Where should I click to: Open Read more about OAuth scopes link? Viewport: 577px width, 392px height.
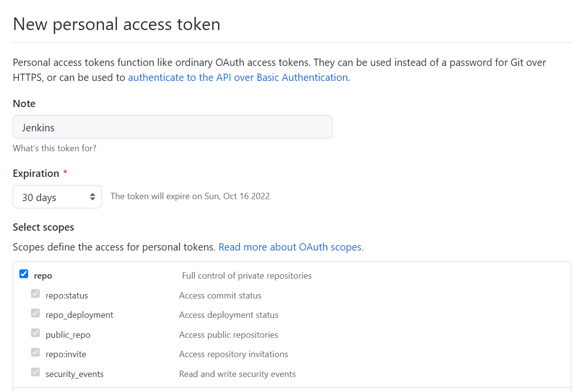(290, 247)
